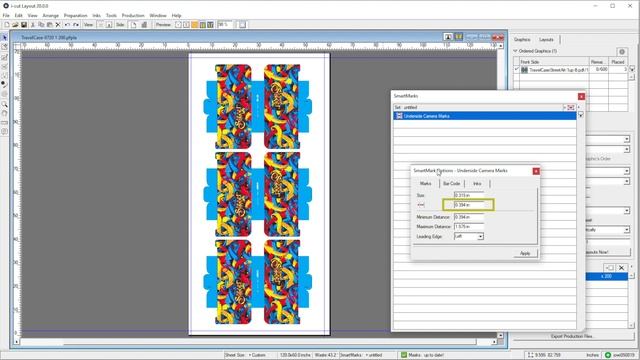Select the Underside Camera Marks list row
The width and height of the screenshot is (640, 360).
click(x=484, y=116)
